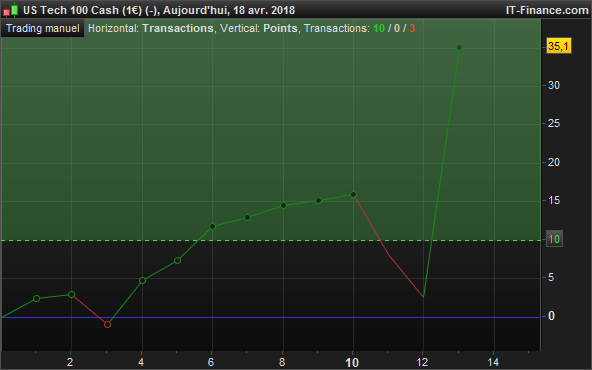592x370 pixels.
Task: Click the red 3 losing transactions count
Action: tap(412, 28)
